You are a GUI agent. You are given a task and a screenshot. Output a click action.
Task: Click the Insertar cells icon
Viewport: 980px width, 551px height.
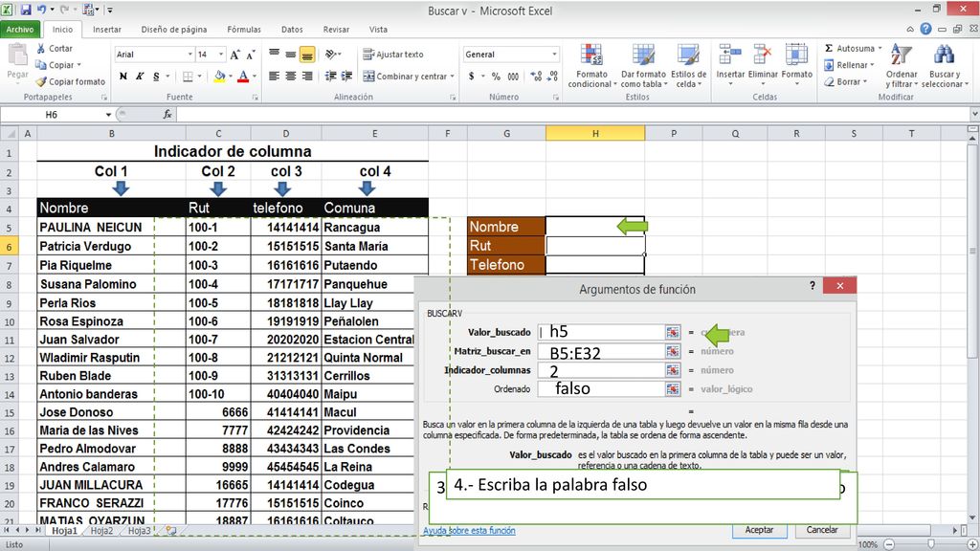pyautogui.click(x=730, y=55)
